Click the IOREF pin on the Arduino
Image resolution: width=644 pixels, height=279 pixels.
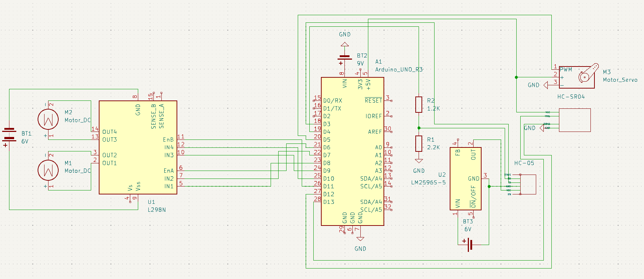click(374, 116)
